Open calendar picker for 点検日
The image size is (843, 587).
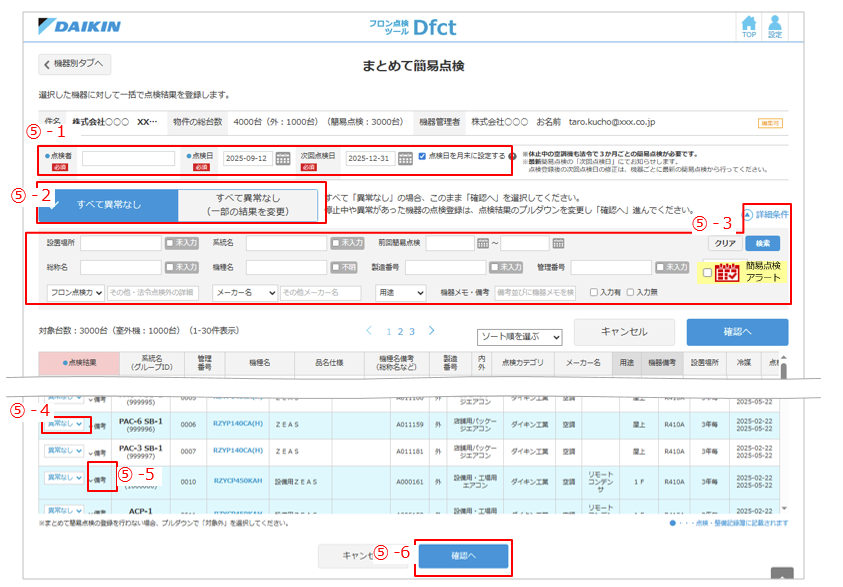click(x=283, y=158)
